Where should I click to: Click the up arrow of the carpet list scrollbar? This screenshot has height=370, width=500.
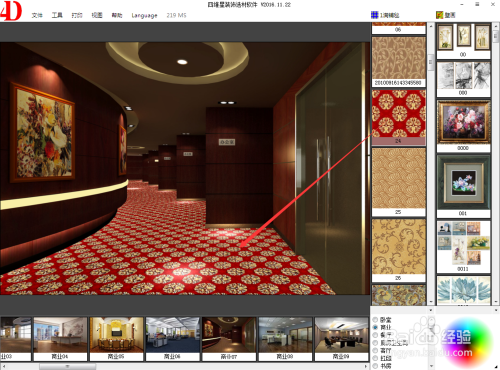pos(431,26)
